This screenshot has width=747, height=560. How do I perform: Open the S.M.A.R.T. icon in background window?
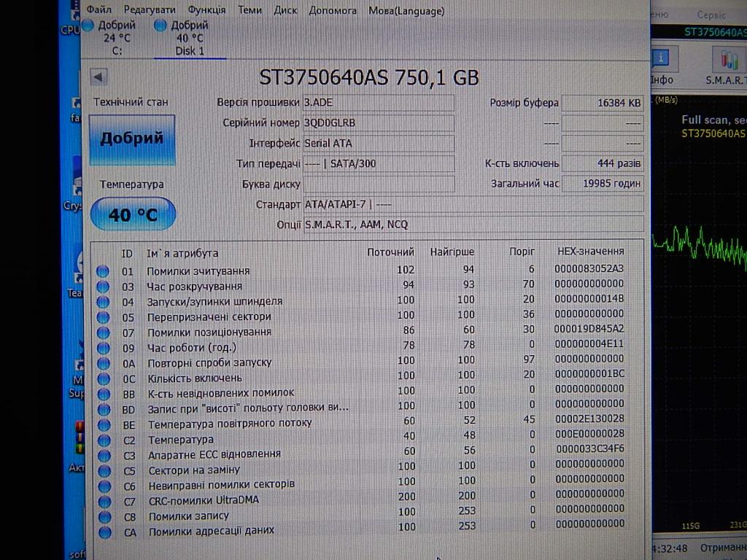726,66
